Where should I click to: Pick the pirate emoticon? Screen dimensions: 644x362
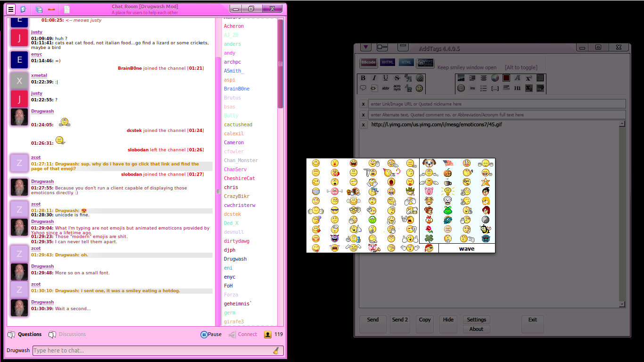tap(429, 248)
